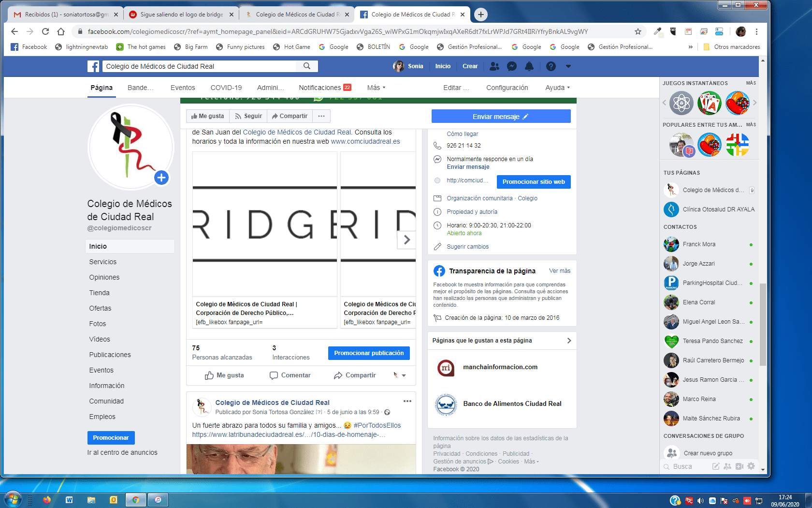This screenshot has width=812, height=508.
Task: Expand the account dropdown arrow in blue bar
Action: (x=568, y=66)
